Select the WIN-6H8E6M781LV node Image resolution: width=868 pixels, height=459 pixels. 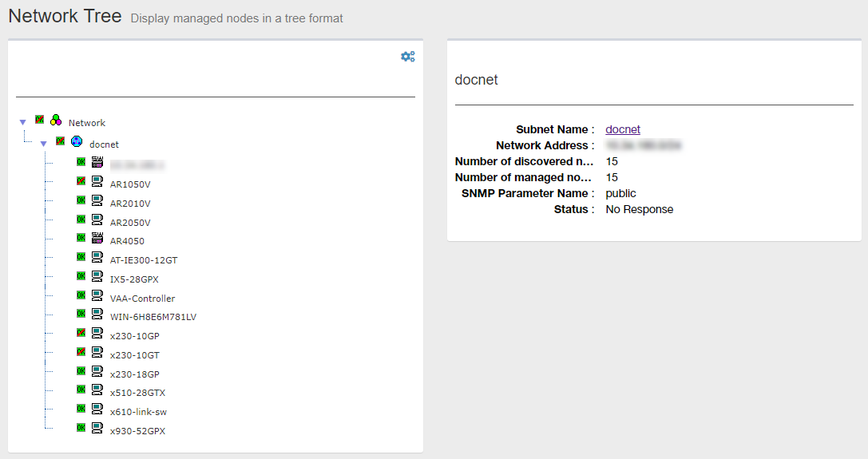click(x=153, y=317)
